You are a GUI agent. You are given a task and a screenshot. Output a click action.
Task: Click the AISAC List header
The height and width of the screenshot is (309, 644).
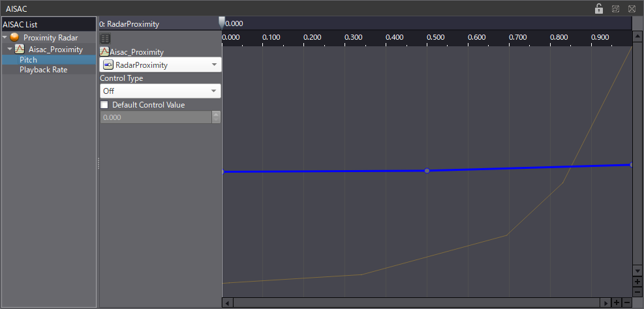(49, 24)
